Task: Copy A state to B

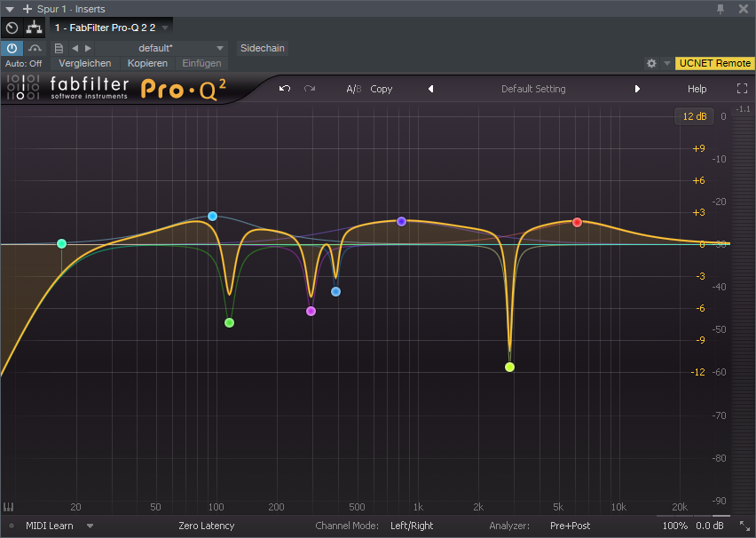Action: 381,90
